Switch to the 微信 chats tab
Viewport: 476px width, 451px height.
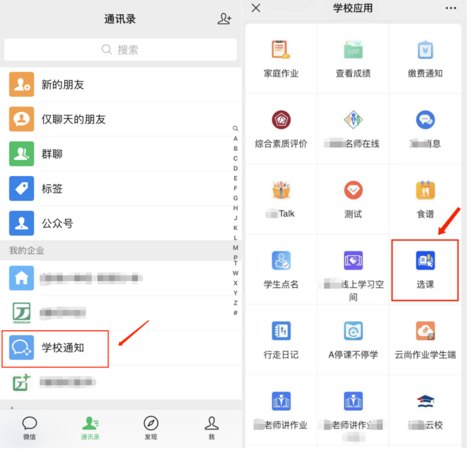(30, 428)
